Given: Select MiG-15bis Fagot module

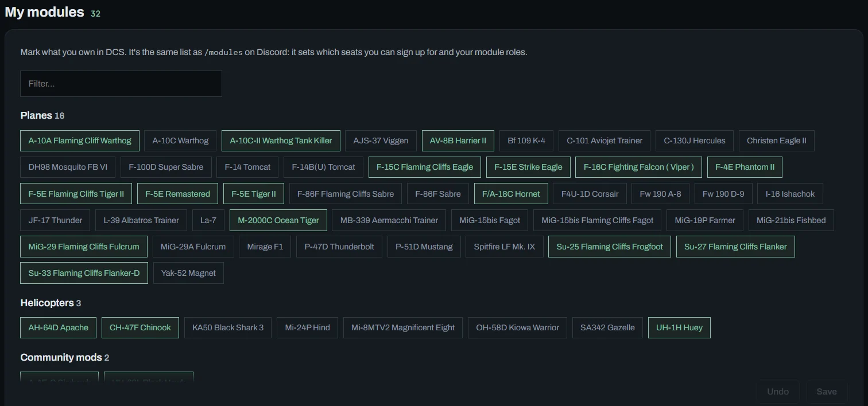Looking at the screenshot, I should 490,220.
